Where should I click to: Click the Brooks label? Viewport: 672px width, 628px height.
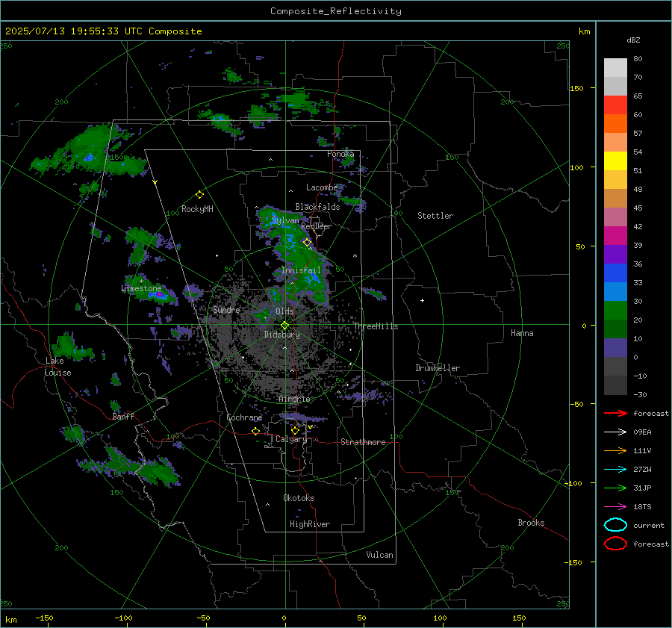coord(531,523)
